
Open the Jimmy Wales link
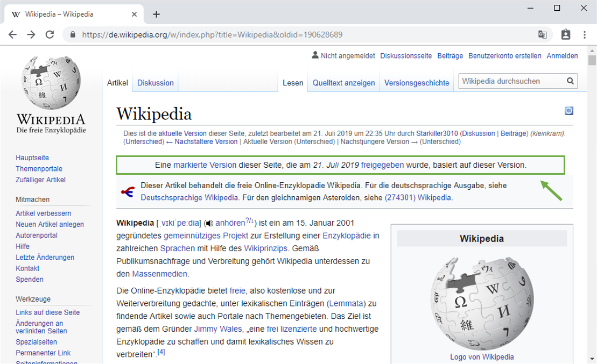tap(218, 329)
